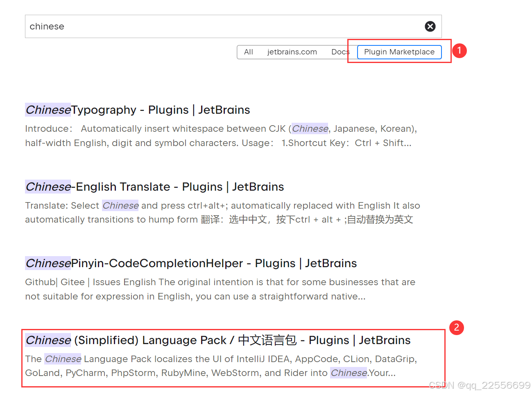
Task: Click into the search box containing "chinese"
Action: (x=233, y=26)
